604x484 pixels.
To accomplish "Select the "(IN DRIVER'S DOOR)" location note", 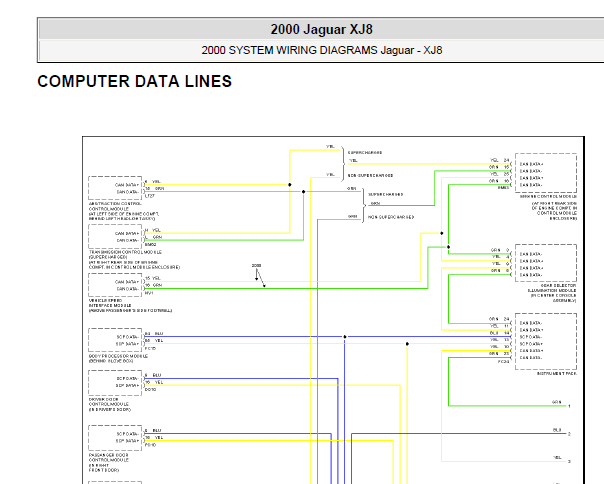I will click(110, 409).
